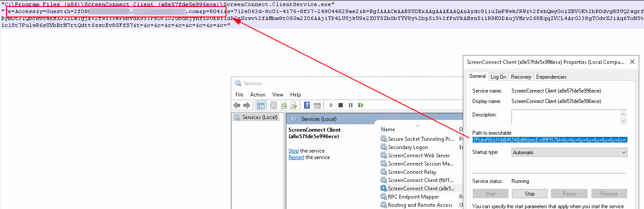Open the Action menu in Services
This screenshot has width=644, height=209.
coord(258,94)
